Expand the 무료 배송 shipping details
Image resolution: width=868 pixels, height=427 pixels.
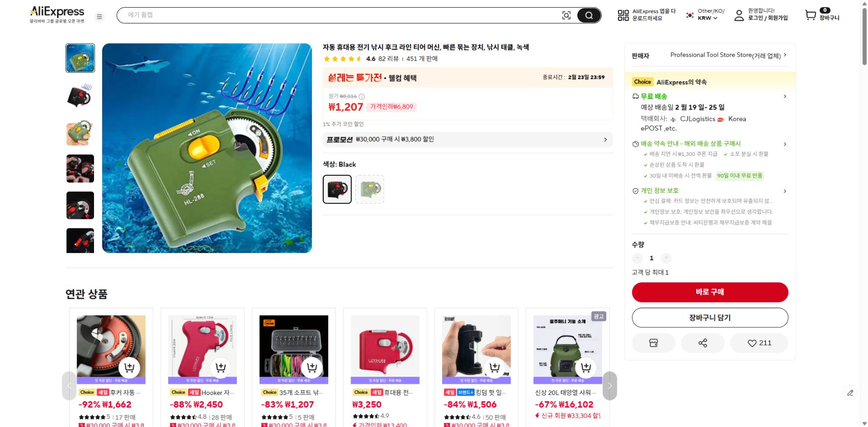(785, 96)
